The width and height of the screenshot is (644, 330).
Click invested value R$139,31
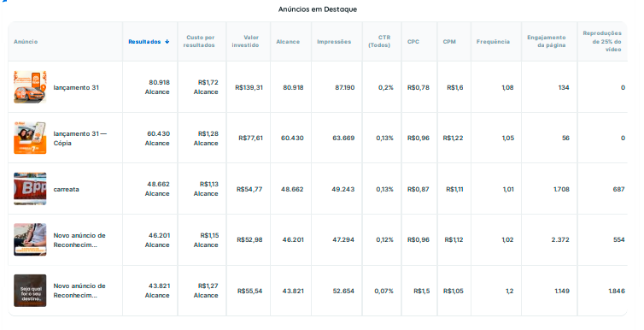point(249,87)
